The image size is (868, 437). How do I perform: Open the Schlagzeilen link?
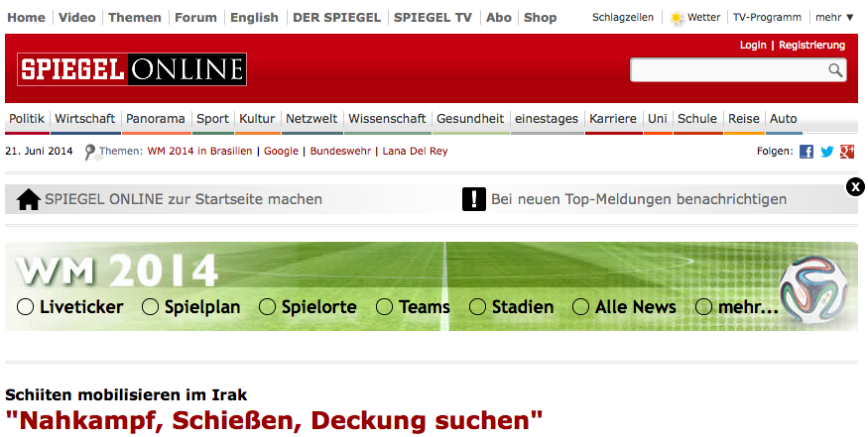[623, 17]
